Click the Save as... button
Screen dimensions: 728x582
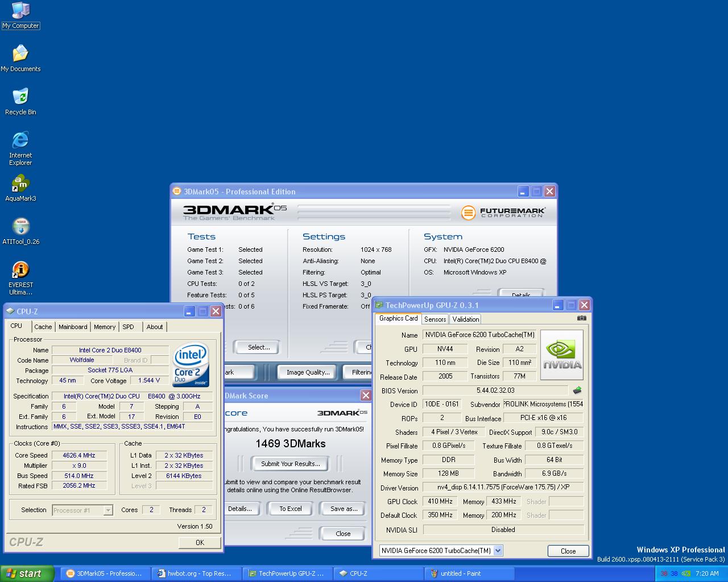pyautogui.click(x=344, y=509)
